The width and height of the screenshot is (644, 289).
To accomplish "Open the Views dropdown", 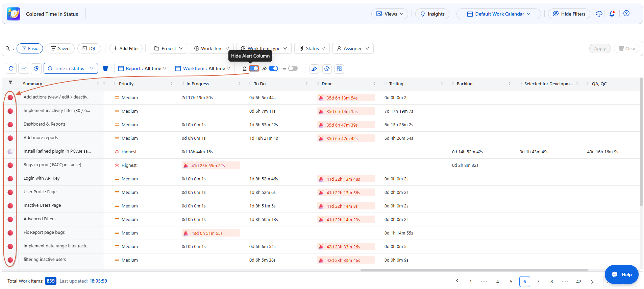I will 390,14.
